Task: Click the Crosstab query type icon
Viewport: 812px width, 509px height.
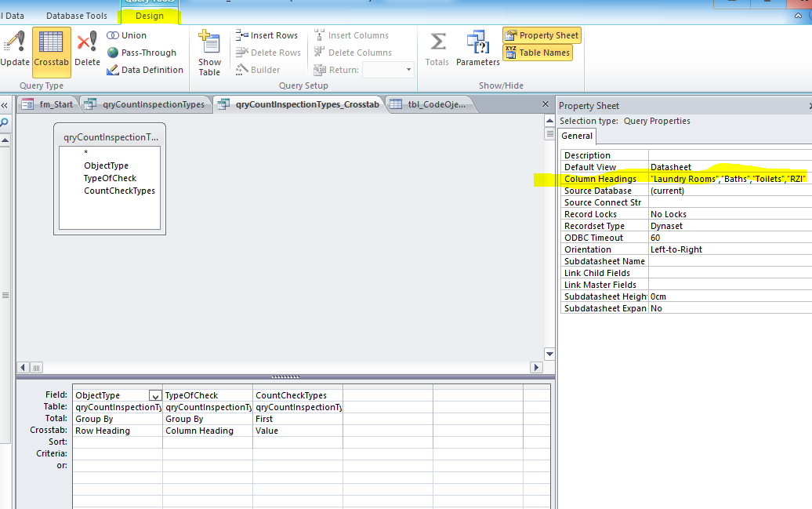Action: [51, 48]
